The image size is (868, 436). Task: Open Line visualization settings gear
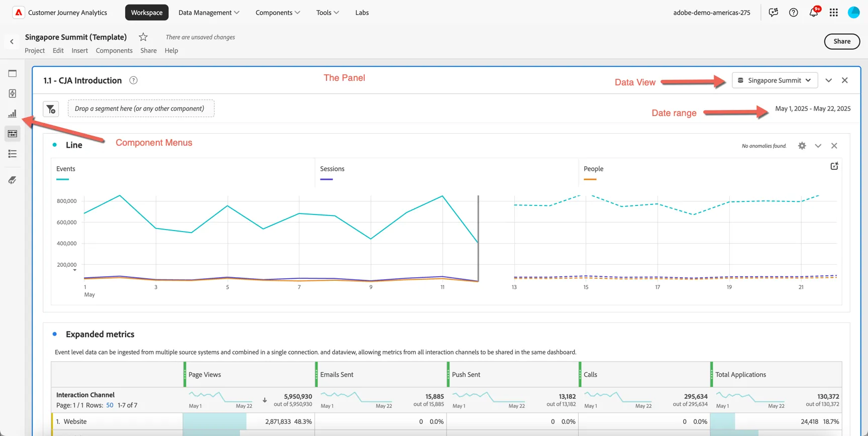click(x=802, y=146)
